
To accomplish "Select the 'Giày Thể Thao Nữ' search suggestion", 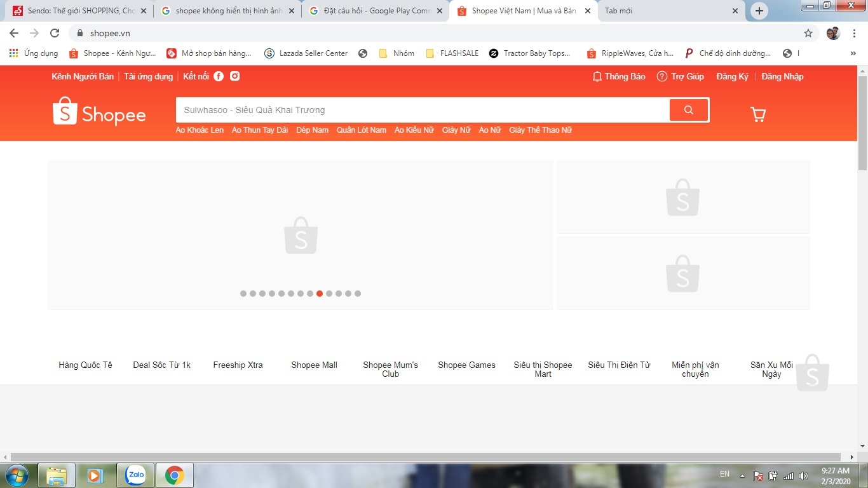I will pos(540,130).
